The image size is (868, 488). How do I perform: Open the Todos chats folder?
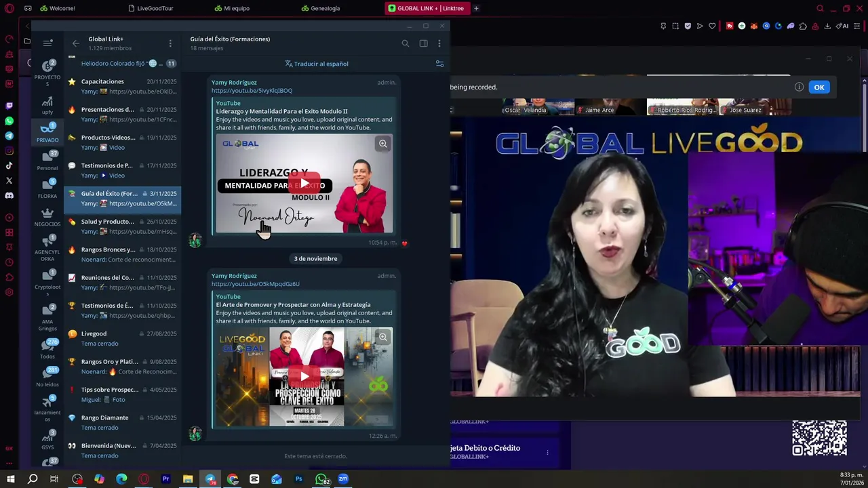pos(47,349)
